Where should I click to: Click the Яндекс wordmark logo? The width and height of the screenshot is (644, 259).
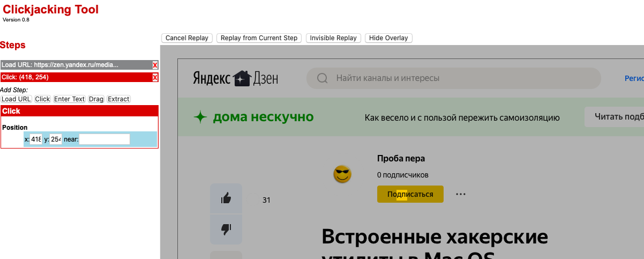pos(211,78)
